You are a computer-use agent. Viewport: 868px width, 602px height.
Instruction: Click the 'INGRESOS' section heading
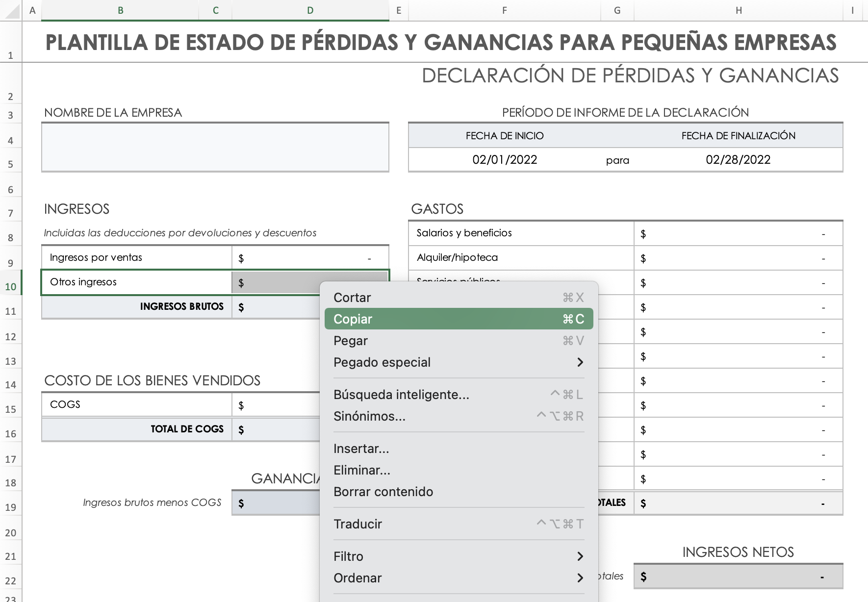pos(77,209)
